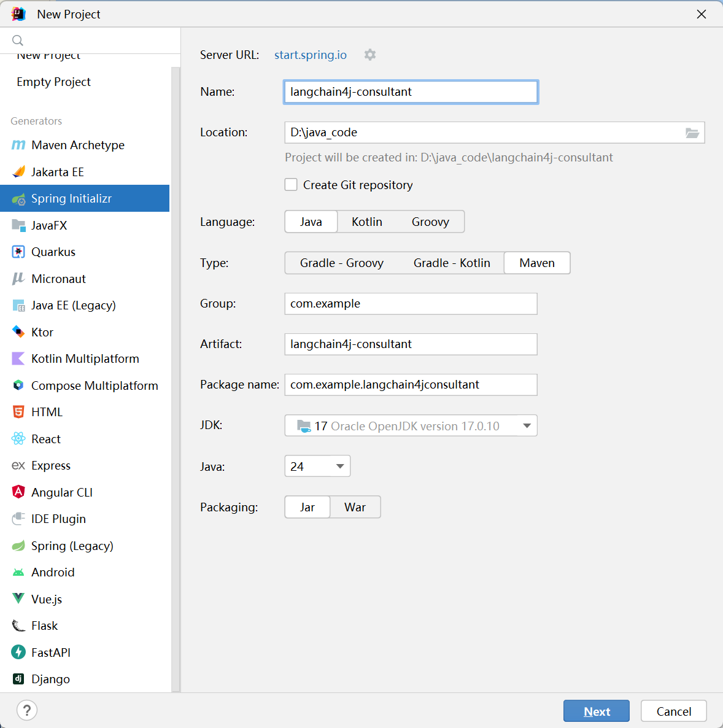Select the Vue.js generator entry
The image size is (723, 728).
pos(85,599)
